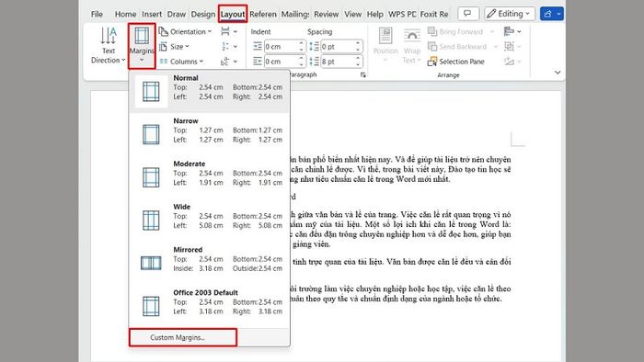The image size is (644, 362).
Task: Choose the Moderate margins preset
Action: pos(210,177)
